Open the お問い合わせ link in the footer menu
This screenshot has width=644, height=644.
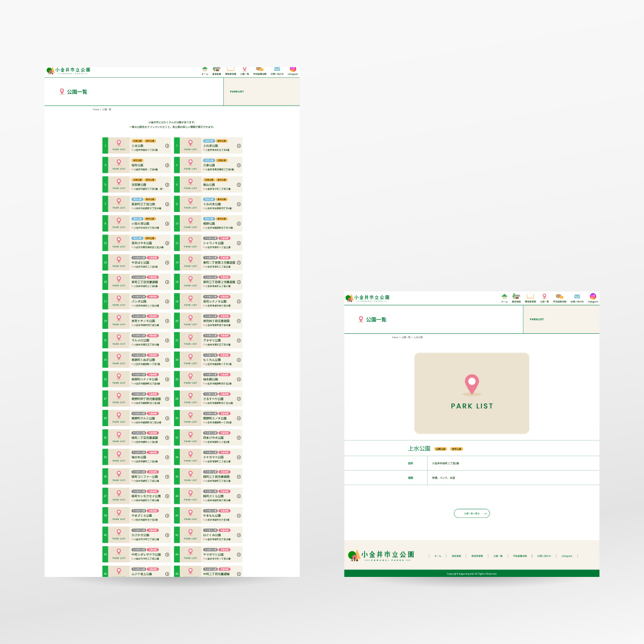(544, 556)
